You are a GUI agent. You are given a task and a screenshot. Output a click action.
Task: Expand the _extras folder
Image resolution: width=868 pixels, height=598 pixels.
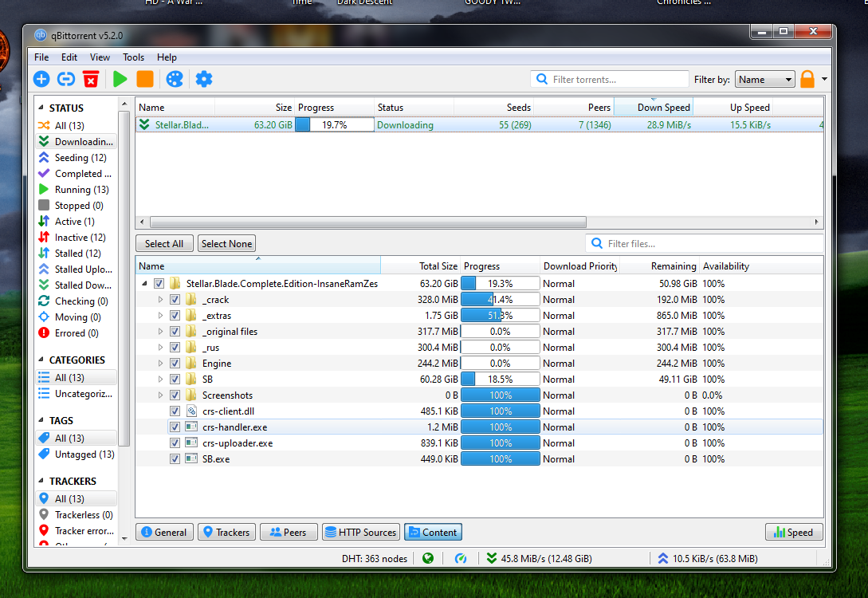tap(160, 316)
